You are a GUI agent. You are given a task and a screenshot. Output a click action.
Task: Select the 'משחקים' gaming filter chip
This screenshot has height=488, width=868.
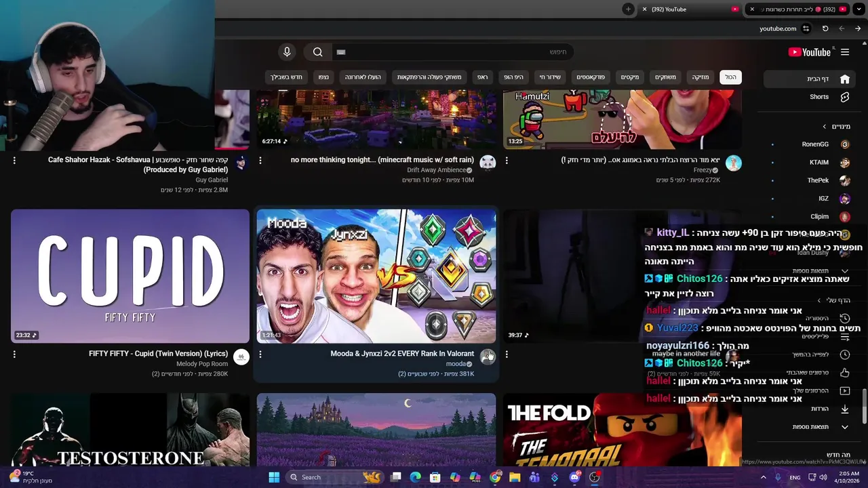tap(665, 77)
